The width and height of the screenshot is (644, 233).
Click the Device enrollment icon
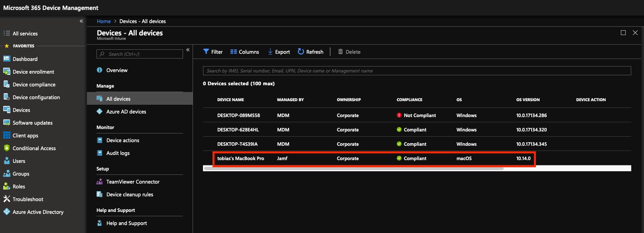6,72
